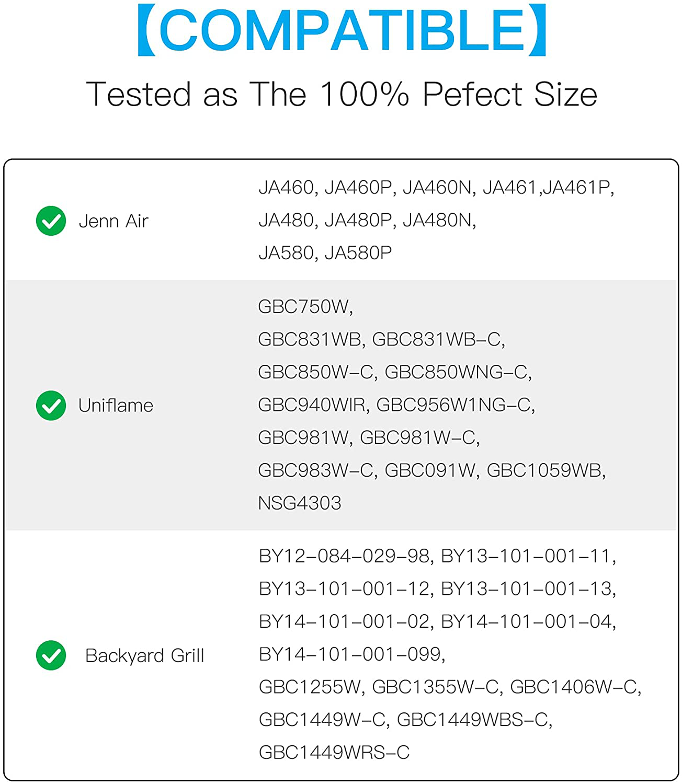Click model number JA460 in Jenn Air row
The width and height of the screenshot is (682, 784).
(286, 187)
